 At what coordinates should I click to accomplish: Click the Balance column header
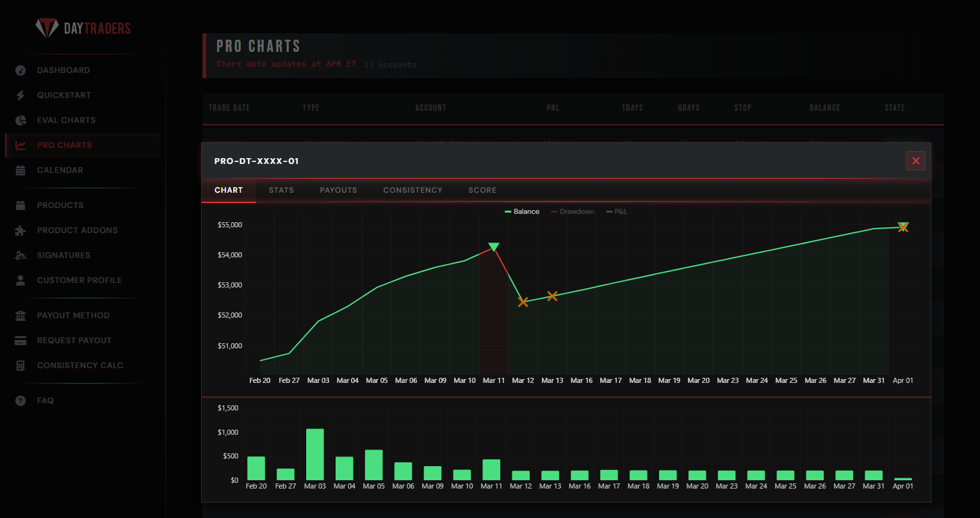click(x=824, y=108)
